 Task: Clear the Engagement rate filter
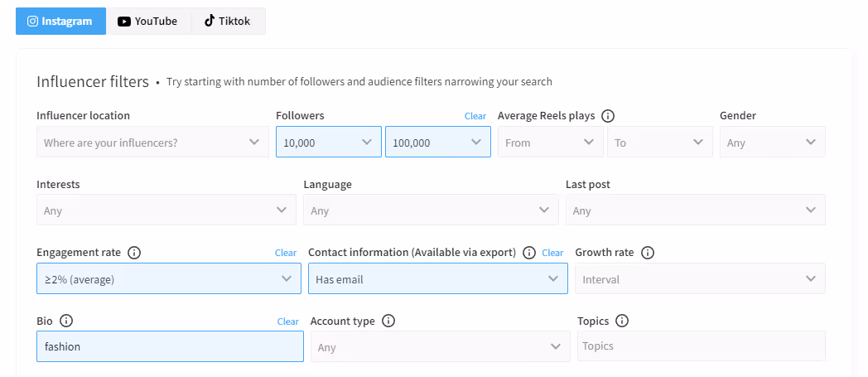point(286,253)
